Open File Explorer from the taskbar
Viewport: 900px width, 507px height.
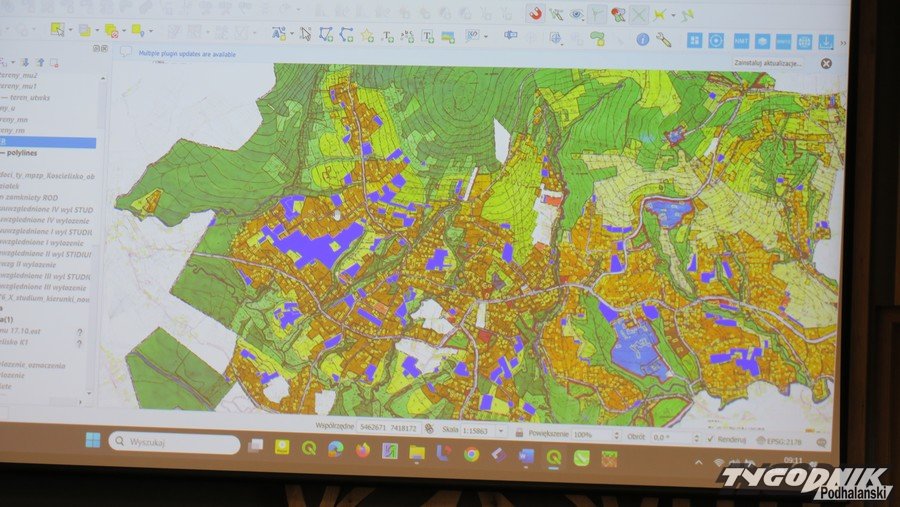[417, 452]
